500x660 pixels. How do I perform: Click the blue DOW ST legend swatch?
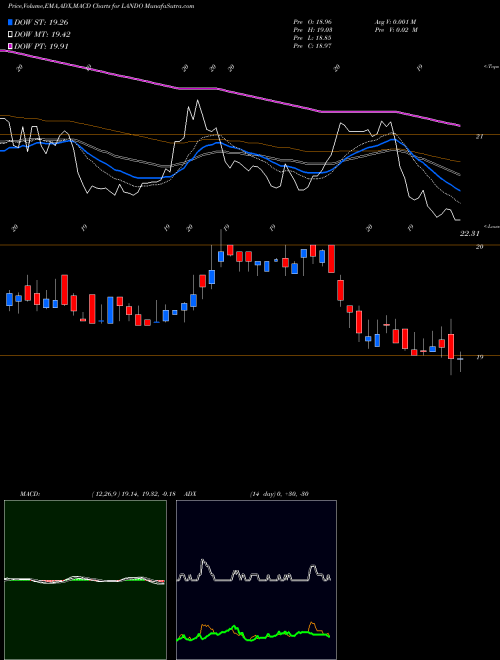point(10,23)
